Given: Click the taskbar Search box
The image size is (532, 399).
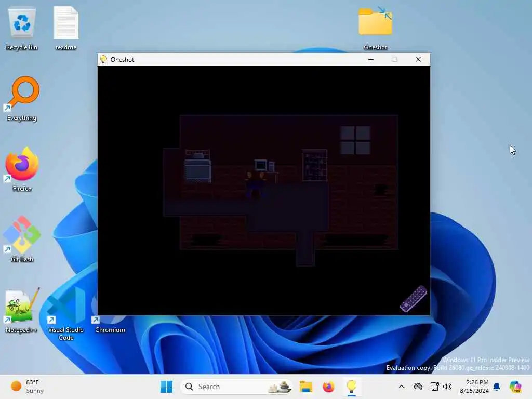Looking at the screenshot, I should pos(236,387).
